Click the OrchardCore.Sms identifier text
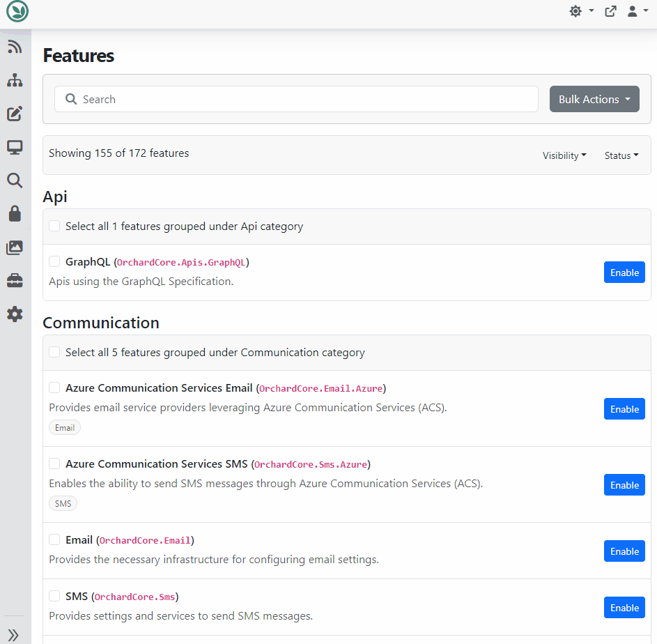Image resolution: width=657 pixels, height=644 pixels. coord(135,597)
